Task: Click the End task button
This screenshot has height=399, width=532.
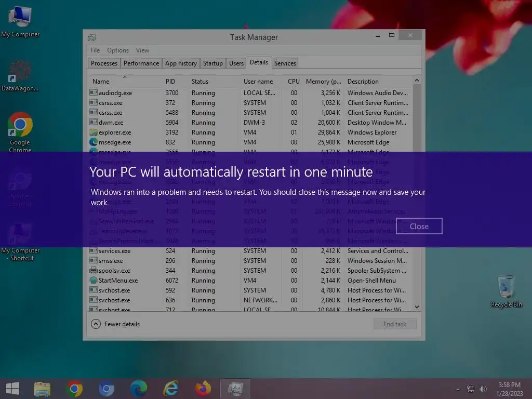Action: [395, 324]
